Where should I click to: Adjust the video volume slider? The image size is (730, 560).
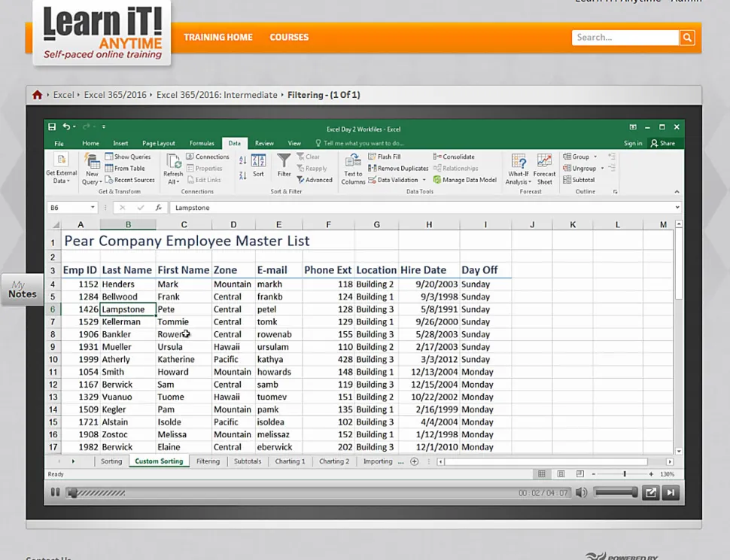click(x=616, y=492)
